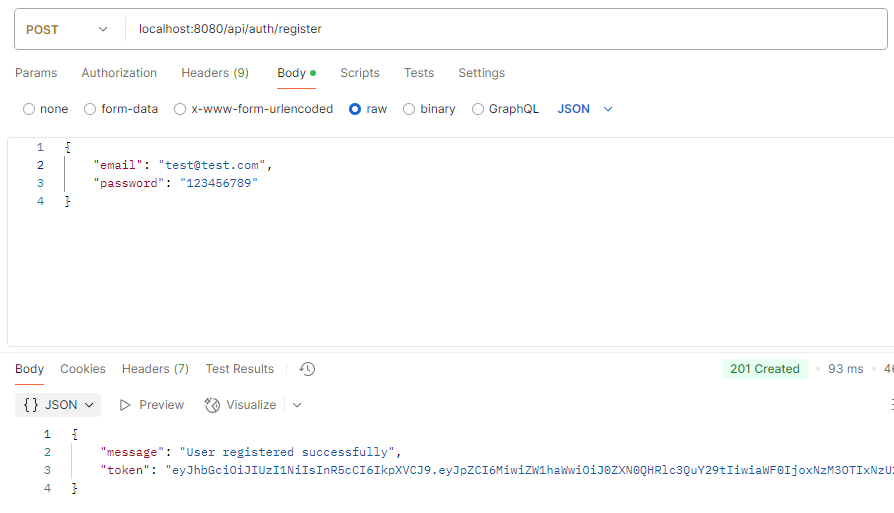Open the response Headers (7) tab

tap(155, 369)
